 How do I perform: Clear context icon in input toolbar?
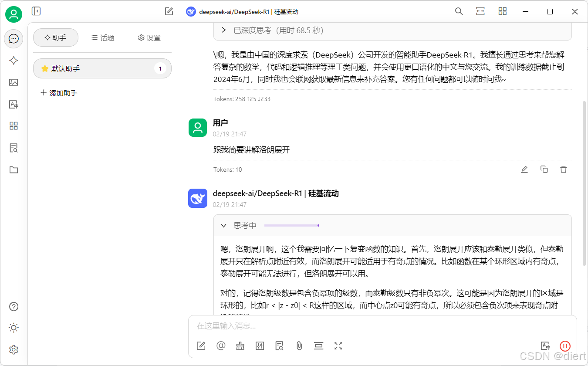319,346
